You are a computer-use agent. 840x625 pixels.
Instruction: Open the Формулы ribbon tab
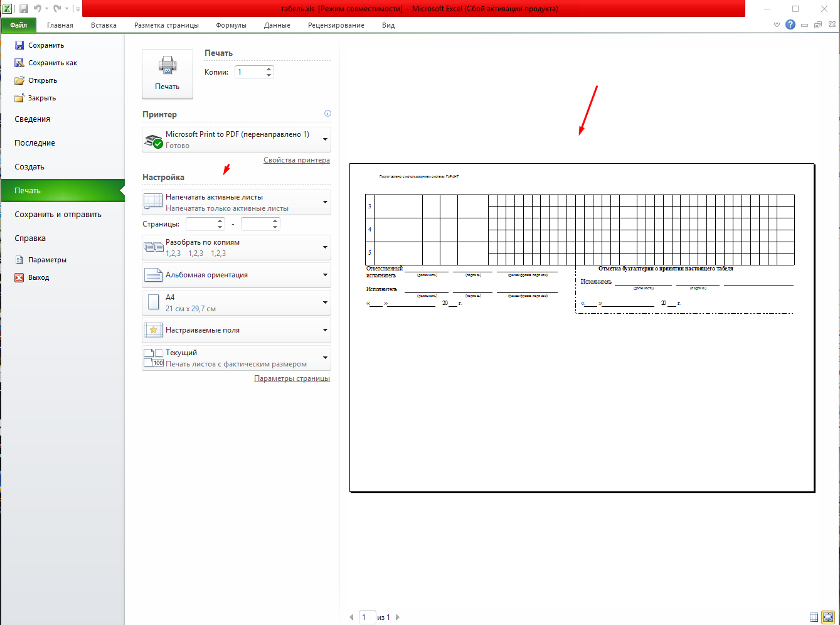coord(231,25)
